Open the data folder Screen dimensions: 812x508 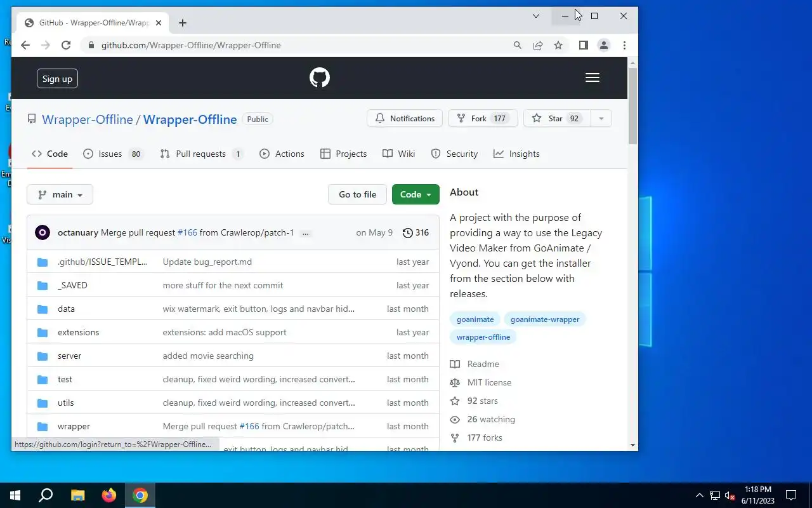pos(66,309)
